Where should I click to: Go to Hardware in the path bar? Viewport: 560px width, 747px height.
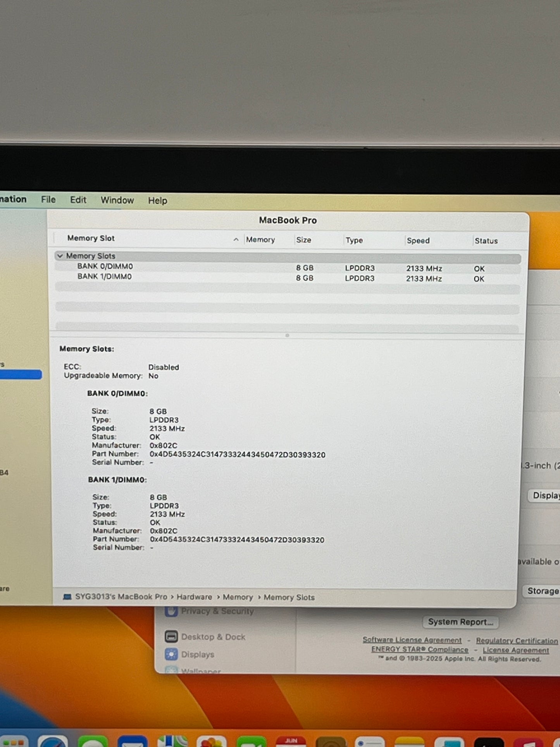(x=194, y=597)
